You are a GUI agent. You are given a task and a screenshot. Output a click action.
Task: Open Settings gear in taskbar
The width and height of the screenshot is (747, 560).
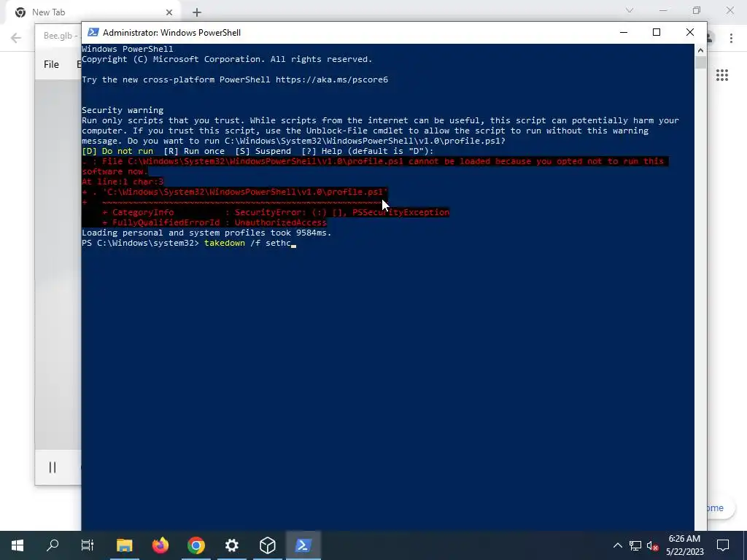231,545
